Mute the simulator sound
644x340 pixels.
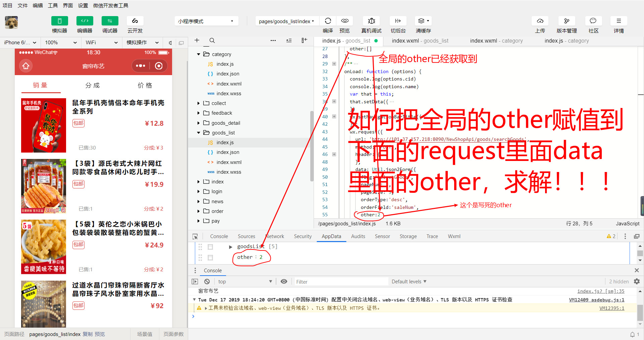pos(170,43)
